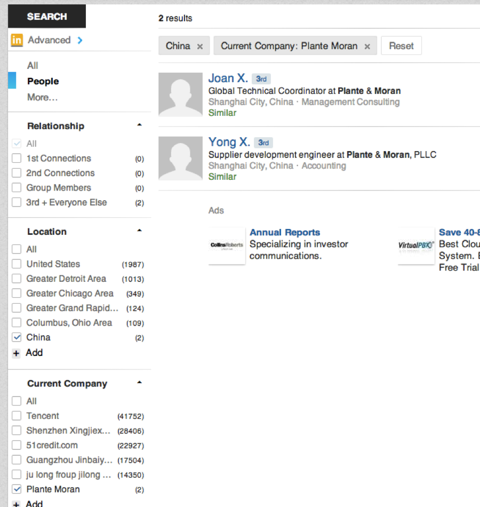
Task: Check the Columbus, Ohio Area checkbox
Action: pos(16,322)
